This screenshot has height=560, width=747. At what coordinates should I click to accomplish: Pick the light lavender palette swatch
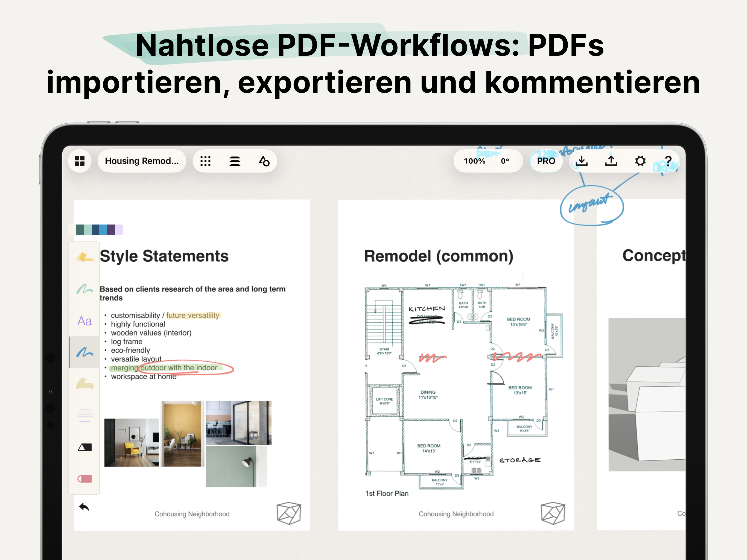[119, 230]
